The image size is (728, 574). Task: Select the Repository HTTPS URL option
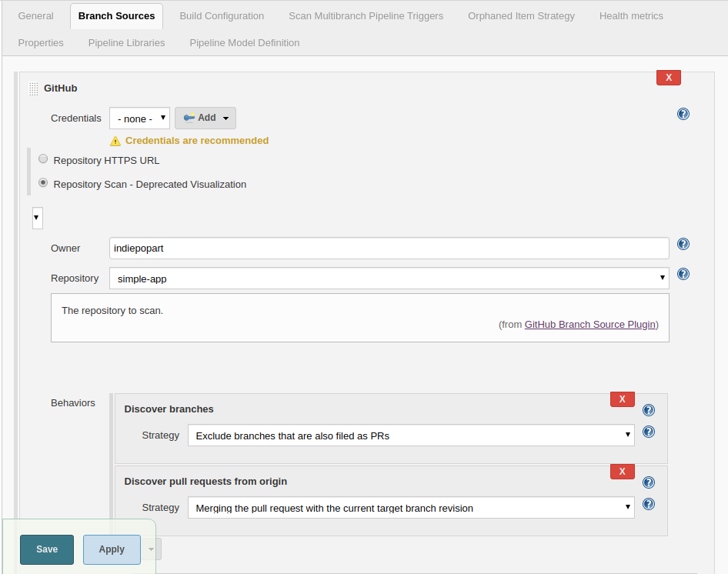coord(43,159)
